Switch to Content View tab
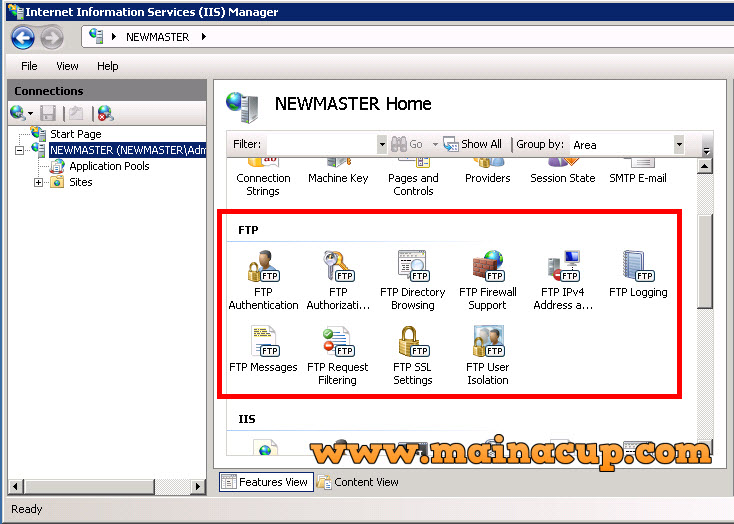 (359, 482)
